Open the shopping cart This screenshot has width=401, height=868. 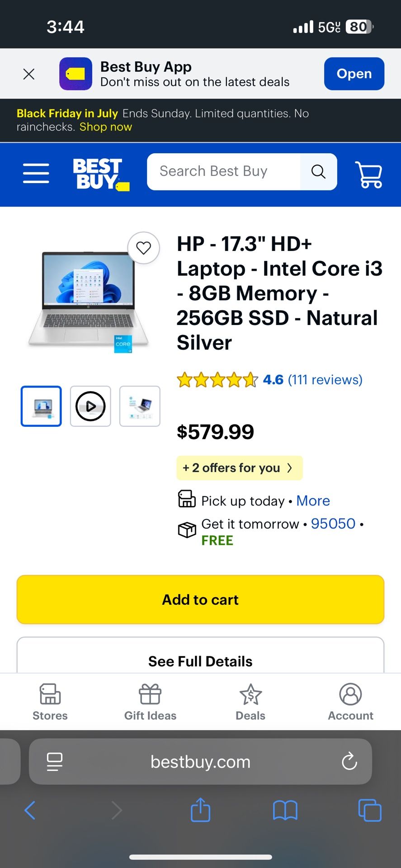(x=368, y=175)
